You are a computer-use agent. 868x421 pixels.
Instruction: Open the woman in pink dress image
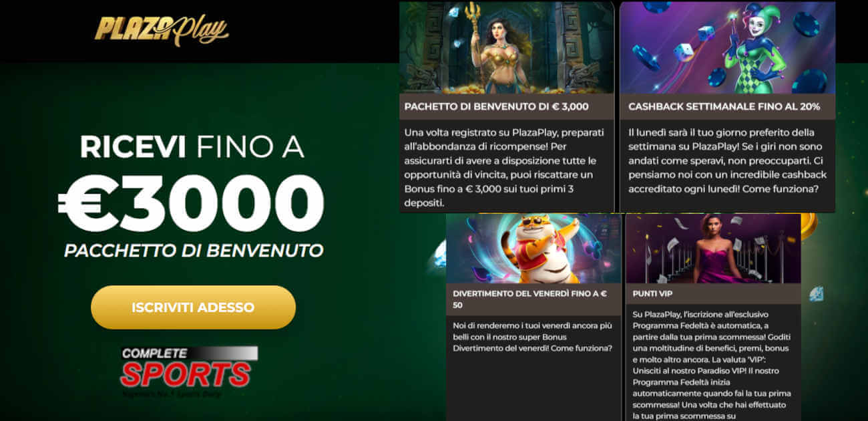(x=713, y=249)
